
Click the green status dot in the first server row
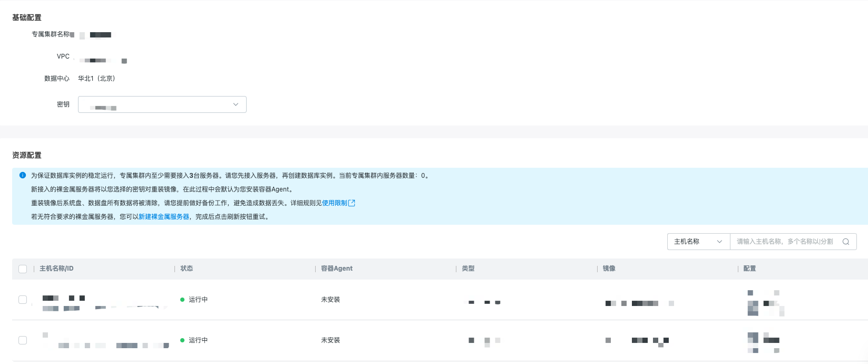tap(182, 300)
